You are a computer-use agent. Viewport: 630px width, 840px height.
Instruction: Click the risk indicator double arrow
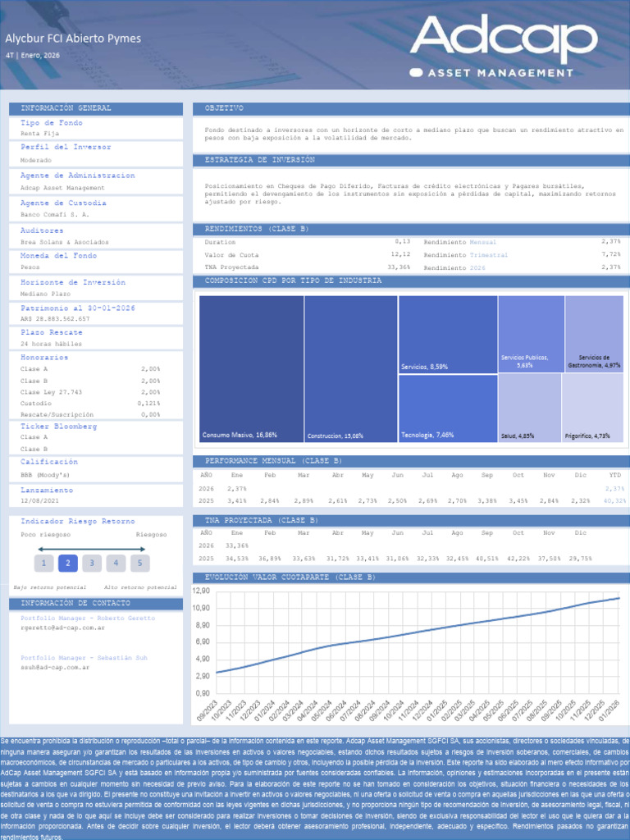click(92, 549)
